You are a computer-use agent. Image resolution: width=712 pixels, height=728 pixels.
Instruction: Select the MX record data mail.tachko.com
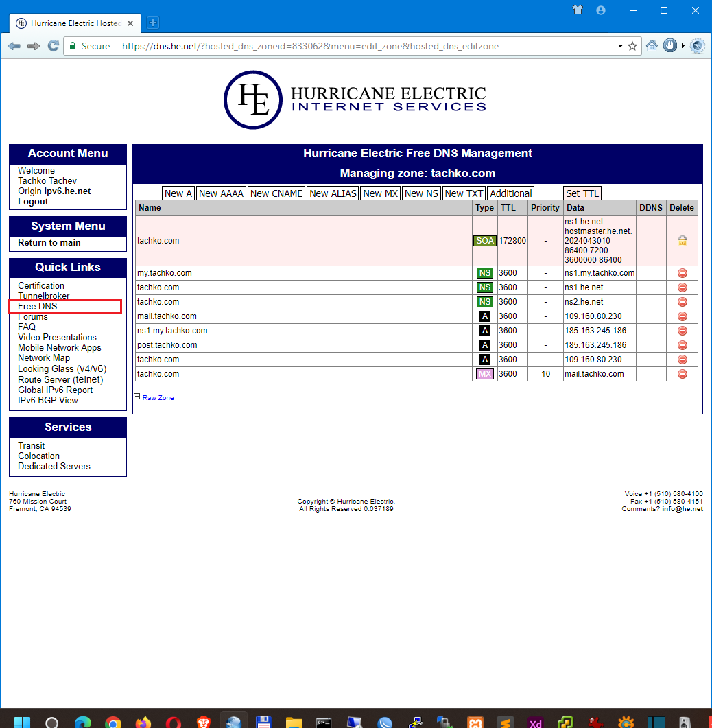(594, 374)
